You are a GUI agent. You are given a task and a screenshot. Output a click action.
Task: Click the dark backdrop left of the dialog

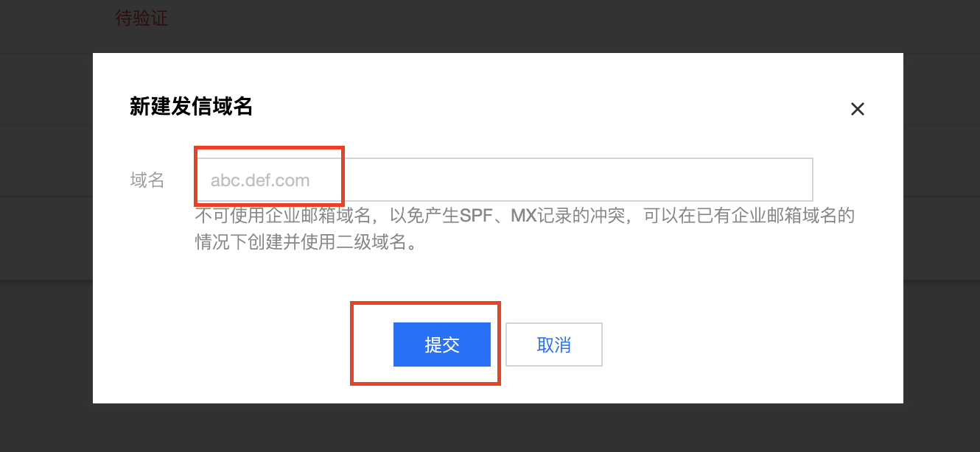click(x=46, y=228)
